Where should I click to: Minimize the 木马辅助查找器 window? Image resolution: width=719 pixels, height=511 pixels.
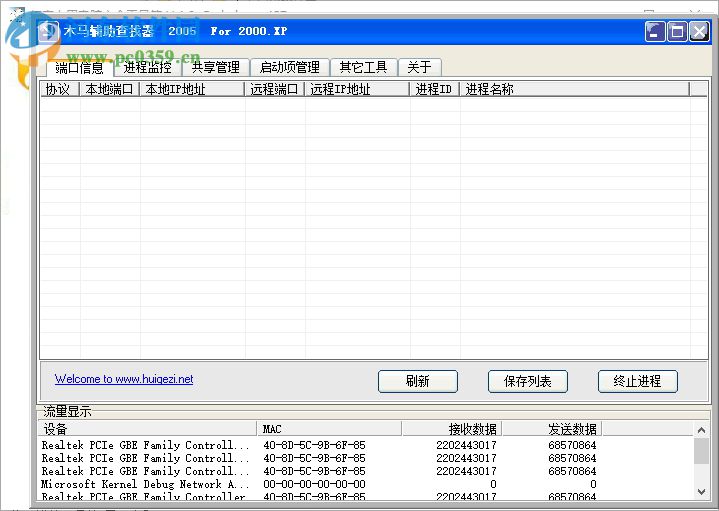pos(654,32)
